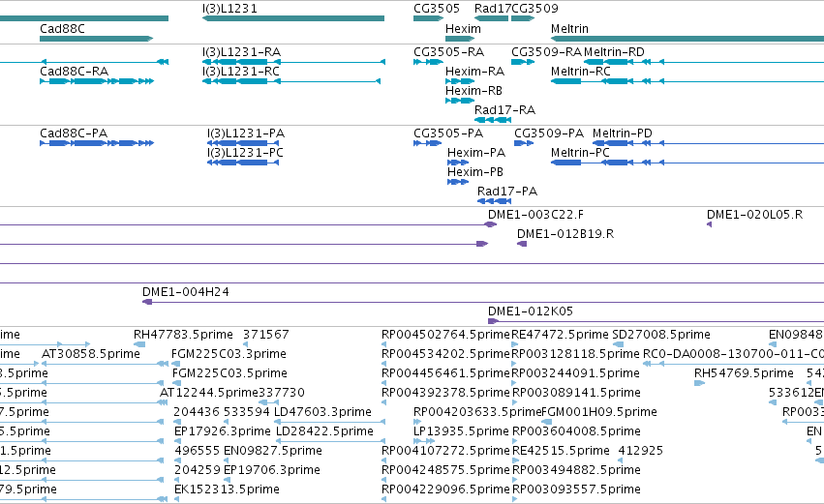The image size is (824, 504).
Task: Click the Meltrin-RC transcript label
Action: tap(581, 72)
